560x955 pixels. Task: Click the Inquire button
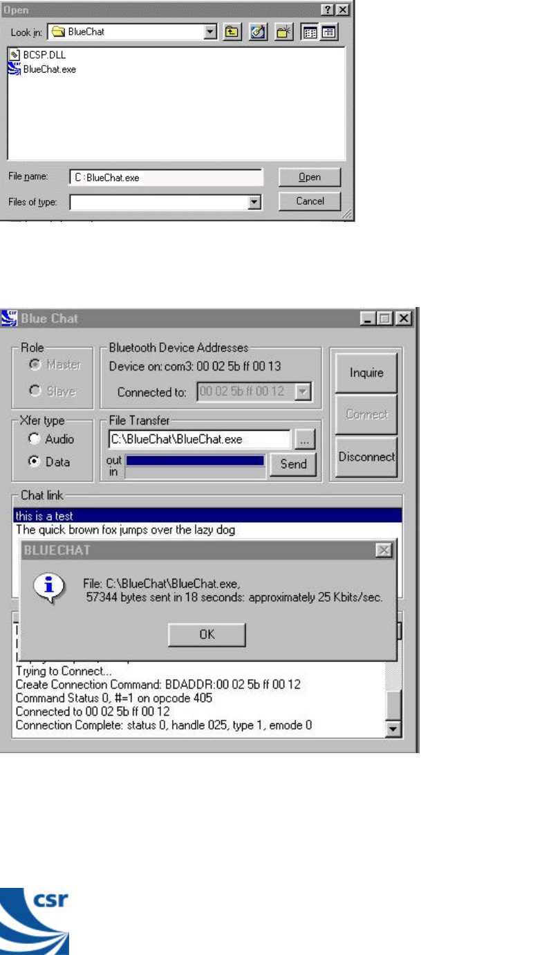pos(366,373)
